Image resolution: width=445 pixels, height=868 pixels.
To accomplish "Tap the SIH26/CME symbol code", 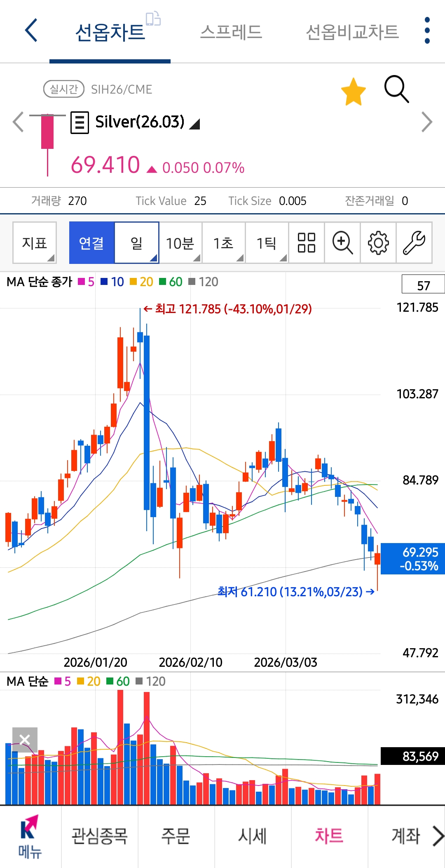I will [122, 89].
